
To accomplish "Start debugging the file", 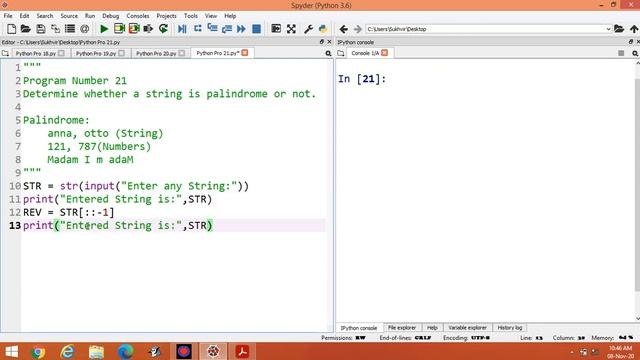I will (182, 29).
